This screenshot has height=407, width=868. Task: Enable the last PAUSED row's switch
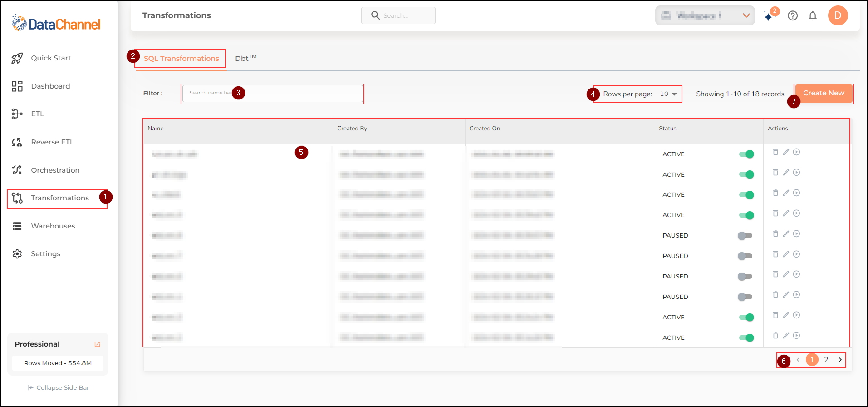pos(745,297)
